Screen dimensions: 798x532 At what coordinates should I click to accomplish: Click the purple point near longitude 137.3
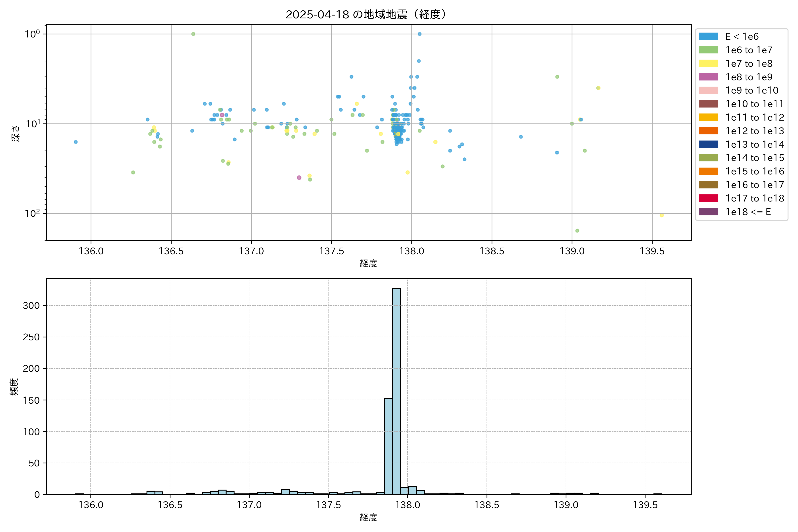tap(299, 178)
